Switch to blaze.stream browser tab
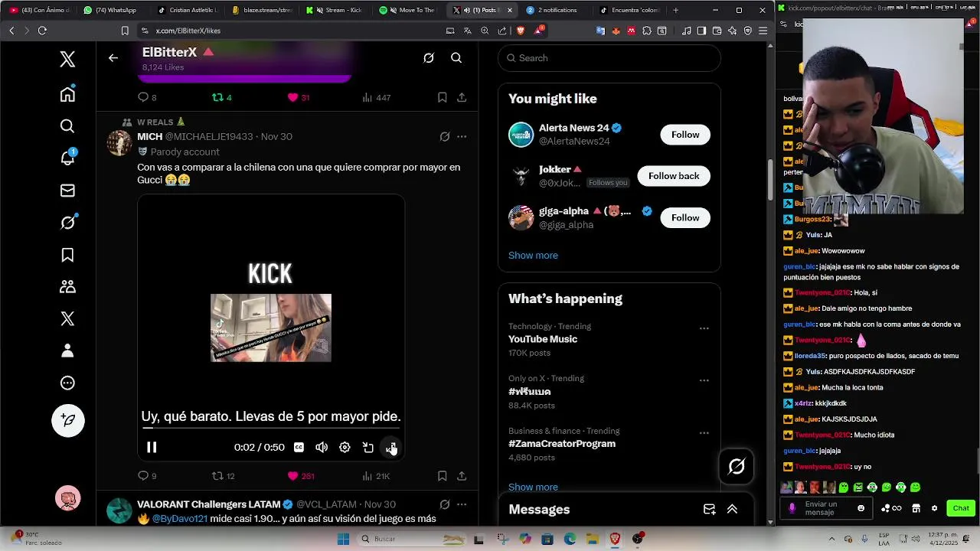 pyautogui.click(x=263, y=10)
